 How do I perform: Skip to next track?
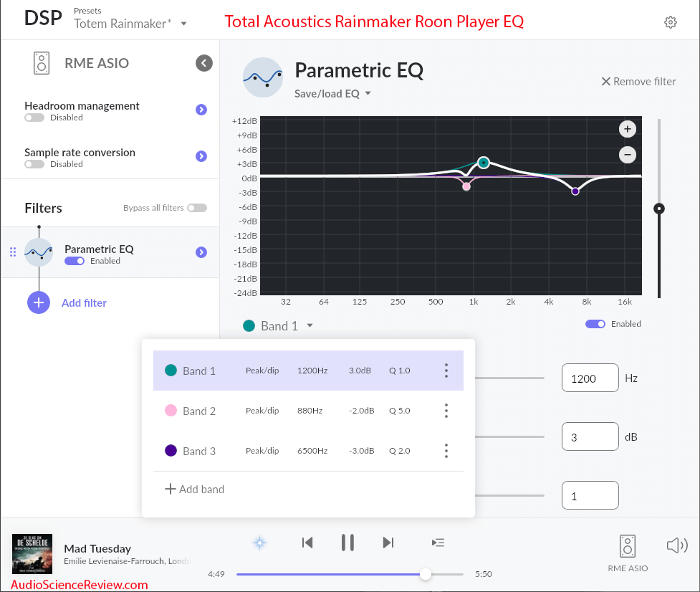[388, 543]
